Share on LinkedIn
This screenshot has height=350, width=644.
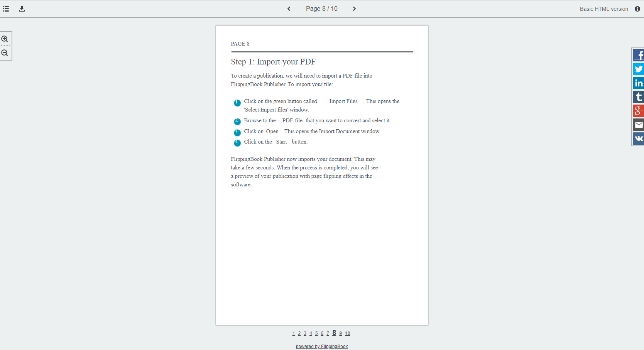pos(639,83)
